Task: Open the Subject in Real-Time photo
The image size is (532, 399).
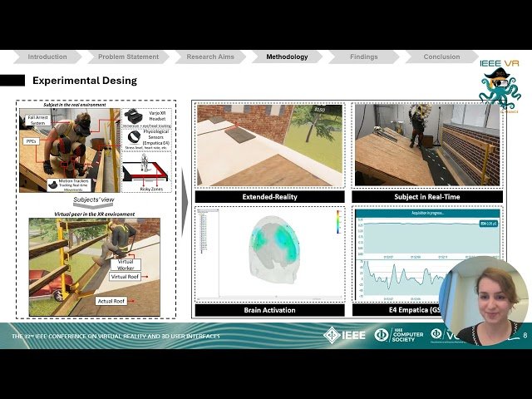Action: pyautogui.click(x=427, y=145)
